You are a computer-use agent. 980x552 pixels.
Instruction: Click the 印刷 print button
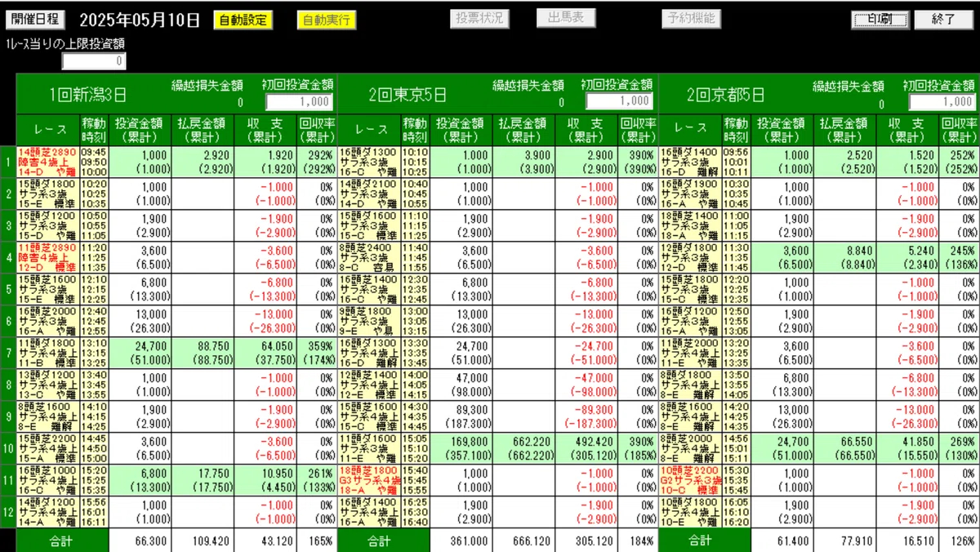click(880, 19)
